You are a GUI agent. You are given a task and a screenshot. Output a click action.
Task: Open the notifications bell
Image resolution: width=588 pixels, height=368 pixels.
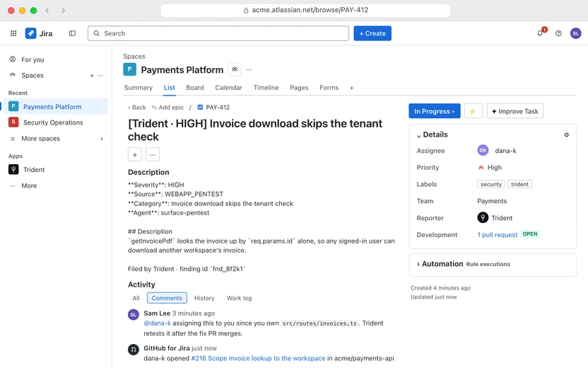point(540,33)
